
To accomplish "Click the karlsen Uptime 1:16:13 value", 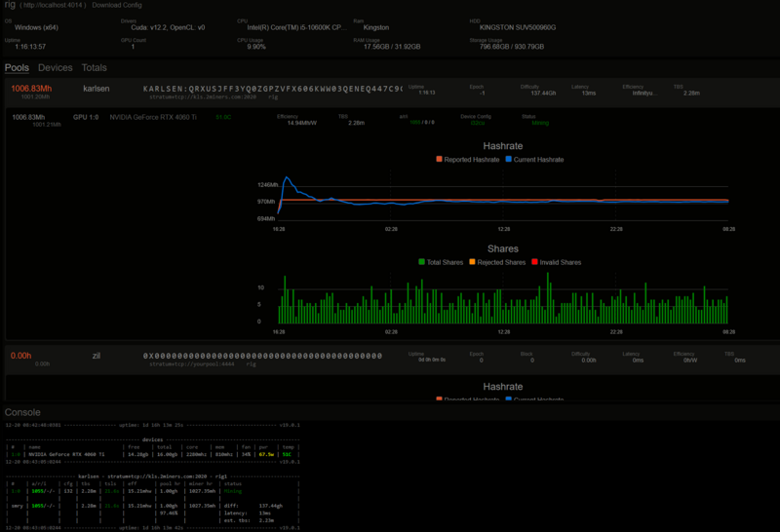I will [x=427, y=93].
